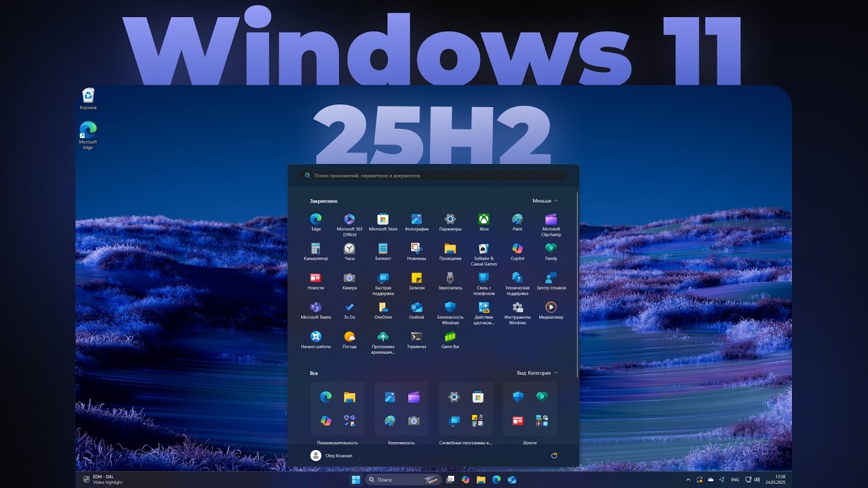Screen dimensions: 868x488
Task: Open Техническая поддержка app
Action: 517,283
